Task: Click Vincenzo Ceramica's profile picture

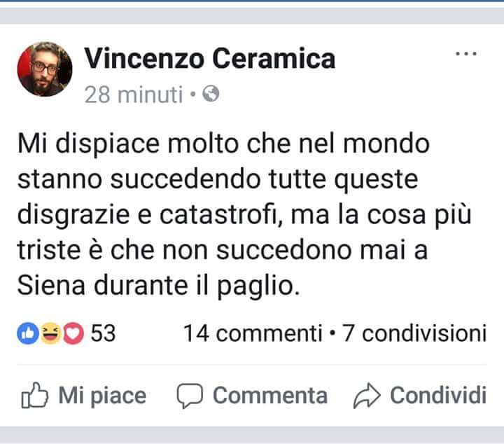Action: 45,69
